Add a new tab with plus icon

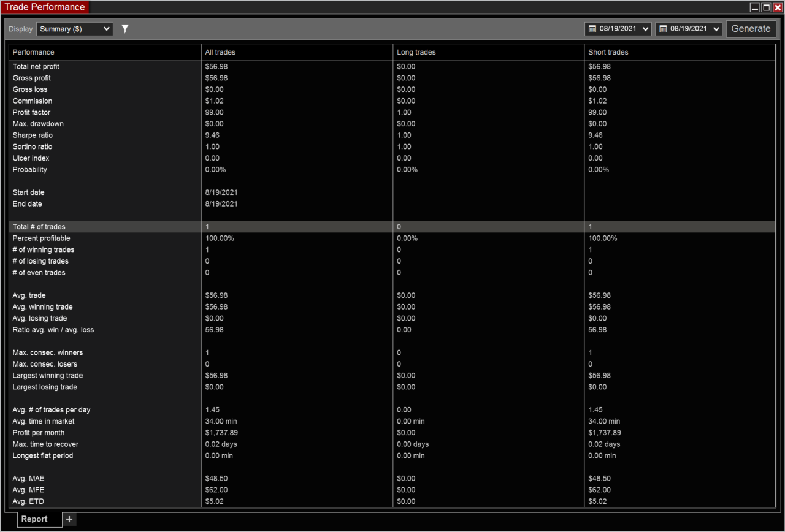point(69,519)
